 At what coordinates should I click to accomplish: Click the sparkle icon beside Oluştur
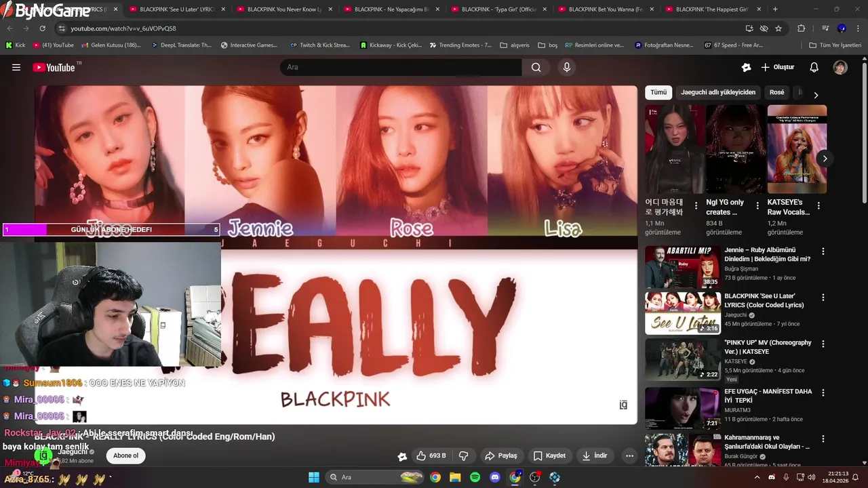[x=747, y=67]
